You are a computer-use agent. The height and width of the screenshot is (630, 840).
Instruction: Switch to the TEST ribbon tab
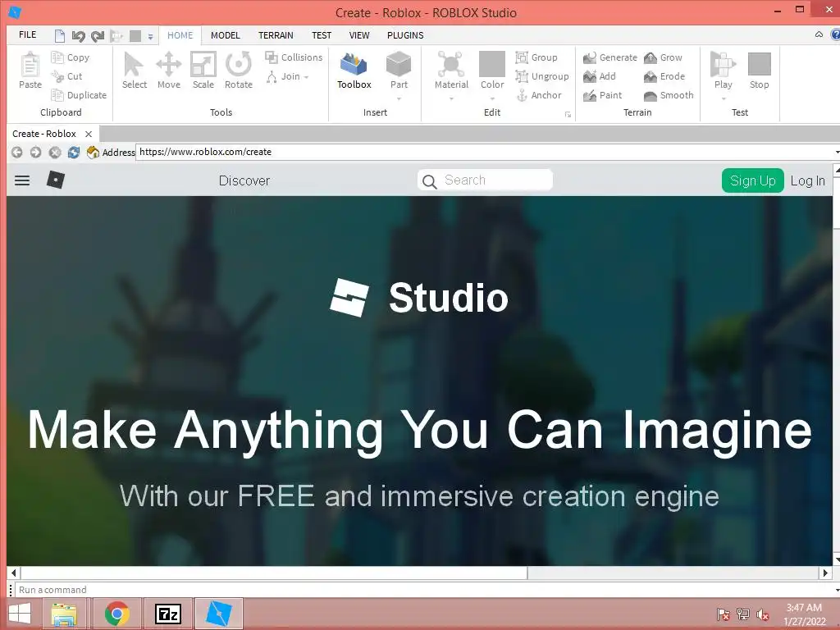pos(322,35)
